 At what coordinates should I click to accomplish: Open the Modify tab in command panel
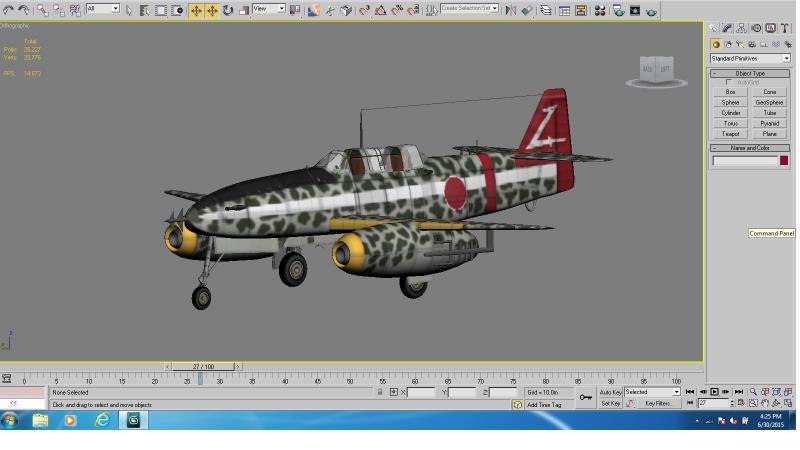coord(727,28)
